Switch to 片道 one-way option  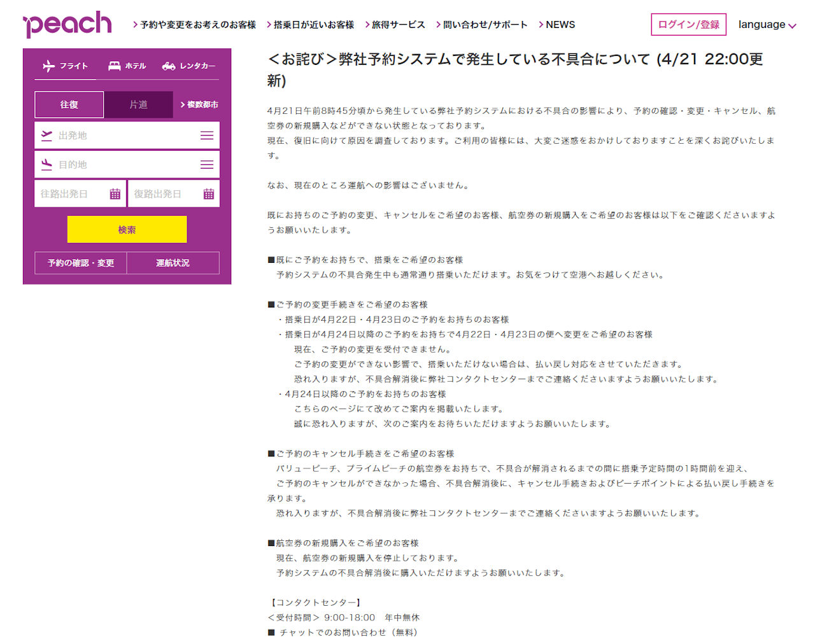[139, 104]
